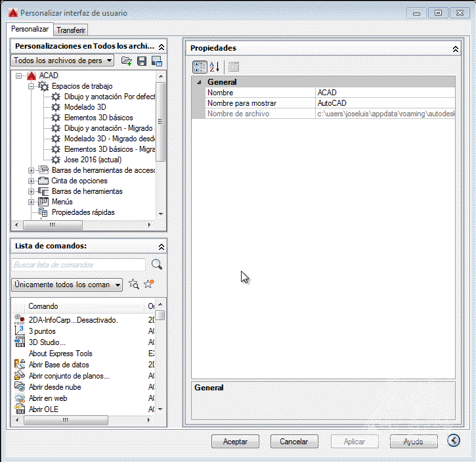Click the Buscar lista de comandos field
The width and height of the screenshot is (476, 462).
click(x=79, y=265)
